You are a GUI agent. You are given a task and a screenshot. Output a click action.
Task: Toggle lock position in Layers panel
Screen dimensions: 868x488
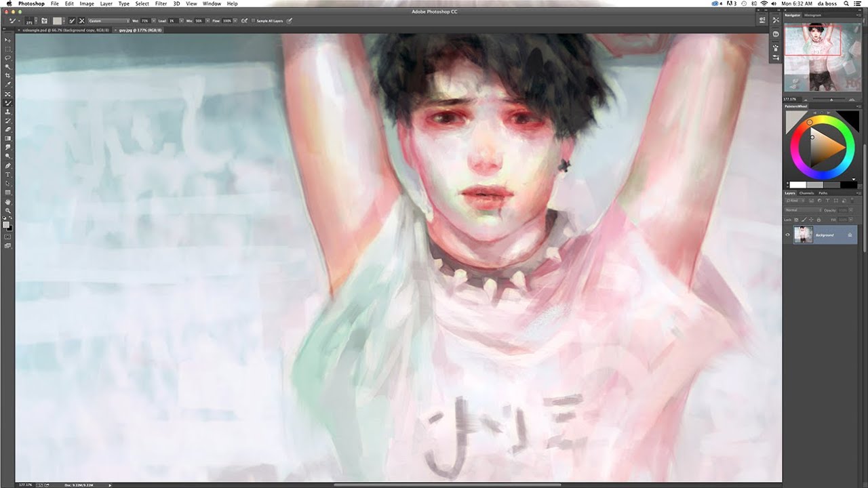pyautogui.click(x=811, y=220)
